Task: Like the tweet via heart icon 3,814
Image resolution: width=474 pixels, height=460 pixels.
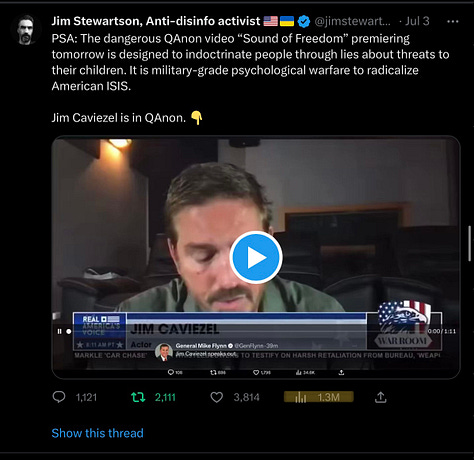Action: 217,397
